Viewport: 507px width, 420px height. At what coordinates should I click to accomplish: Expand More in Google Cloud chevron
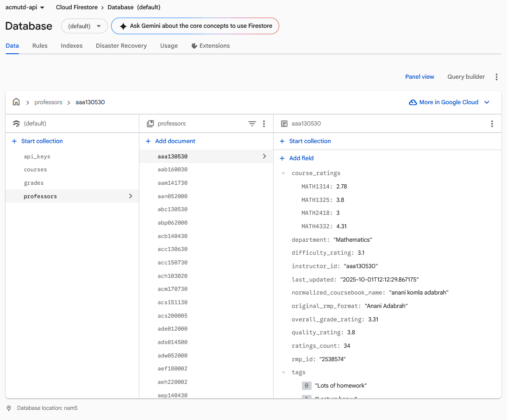(x=487, y=102)
